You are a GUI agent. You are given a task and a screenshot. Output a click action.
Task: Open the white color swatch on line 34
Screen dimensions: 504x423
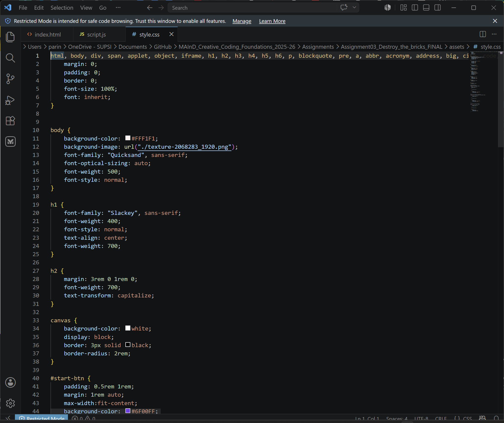click(x=128, y=328)
